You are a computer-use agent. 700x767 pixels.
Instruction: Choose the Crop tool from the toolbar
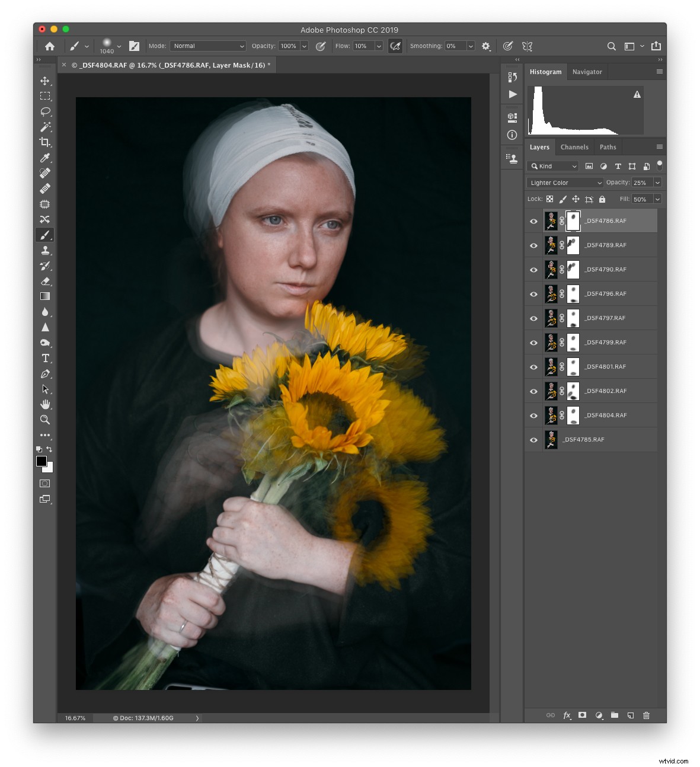(45, 142)
